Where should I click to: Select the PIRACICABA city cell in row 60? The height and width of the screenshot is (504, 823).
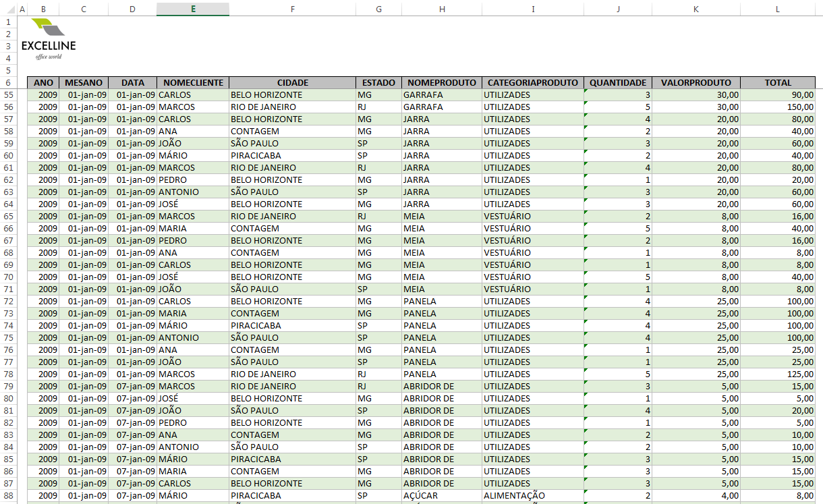293,155
